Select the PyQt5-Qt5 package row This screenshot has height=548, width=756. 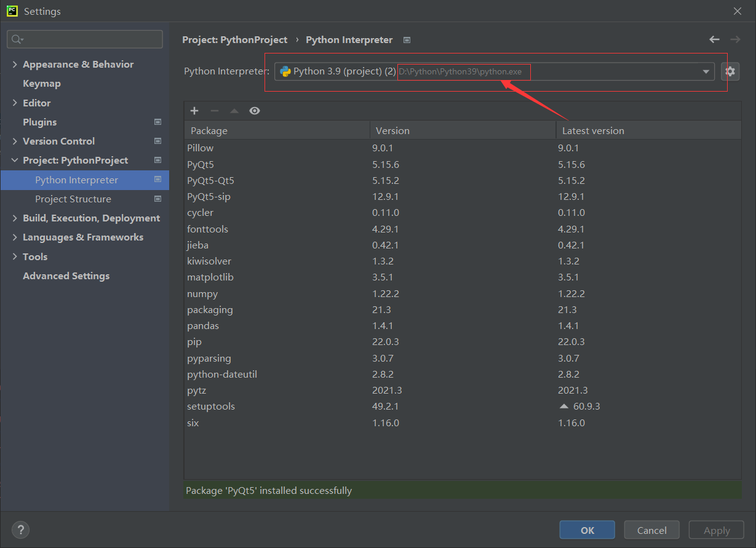click(463, 180)
